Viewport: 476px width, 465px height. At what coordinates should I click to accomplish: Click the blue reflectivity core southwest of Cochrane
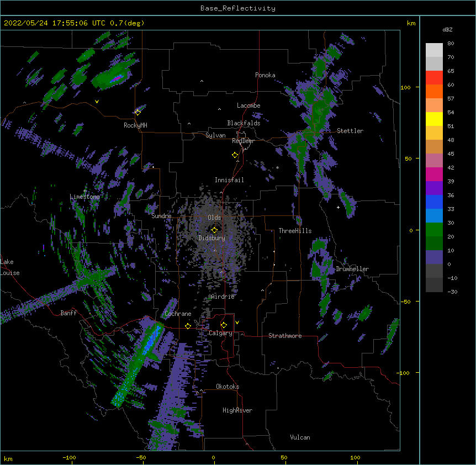point(152,340)
